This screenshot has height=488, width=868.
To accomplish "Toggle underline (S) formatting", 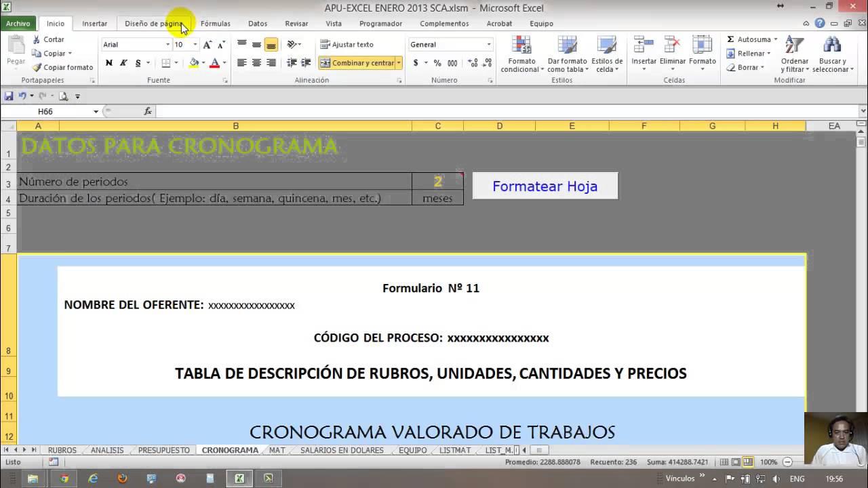I will [138, 63].
